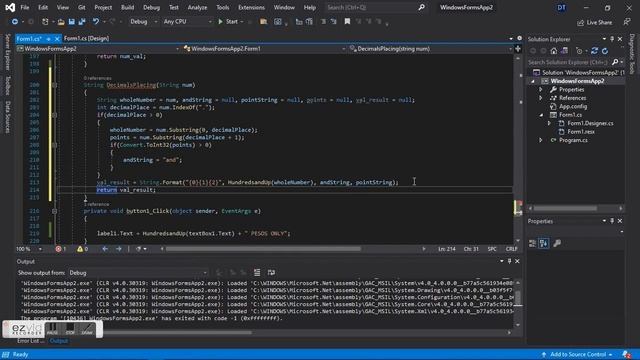
Task: Click the Navigate Backward icon in toolbar
Action: point(15,22)
